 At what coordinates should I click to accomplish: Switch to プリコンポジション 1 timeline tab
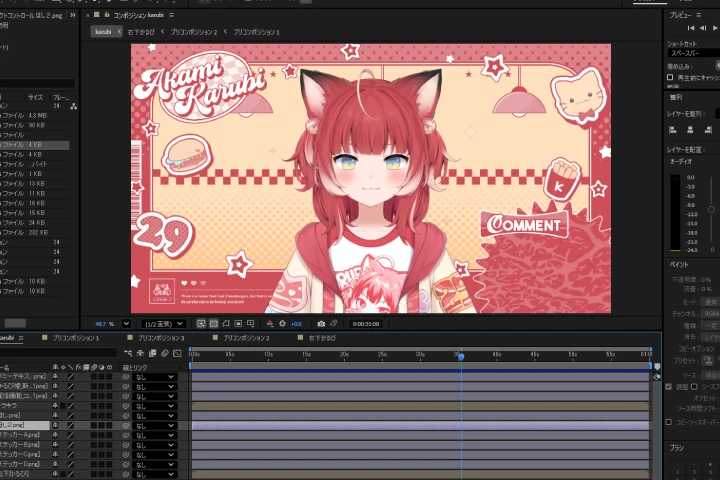pyautogui.click(x=76, y=338)
